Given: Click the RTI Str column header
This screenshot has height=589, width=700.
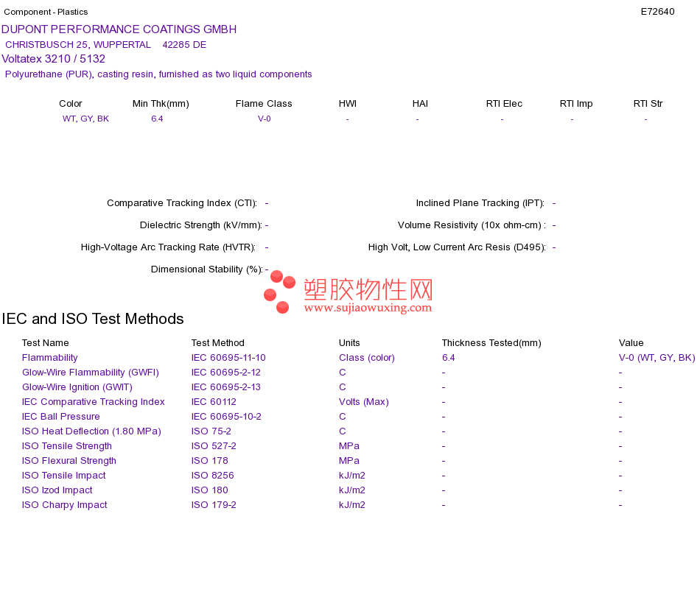Looking at the screenshot, I should [x=648, y=104].
